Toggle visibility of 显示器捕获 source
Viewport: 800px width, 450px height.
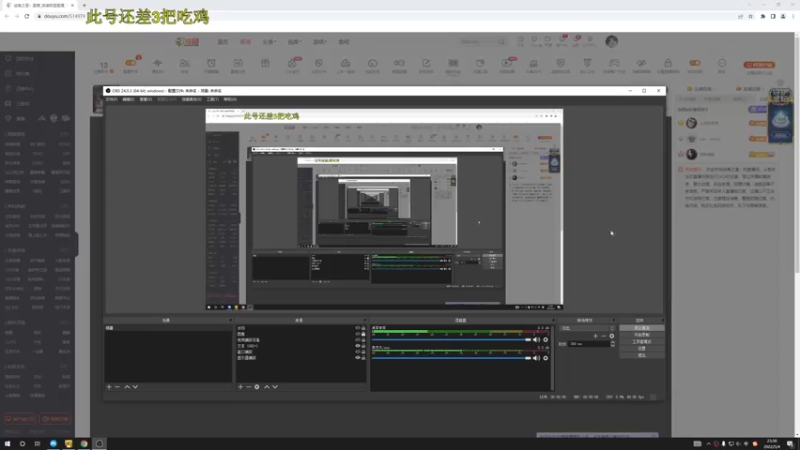point(358,358)
